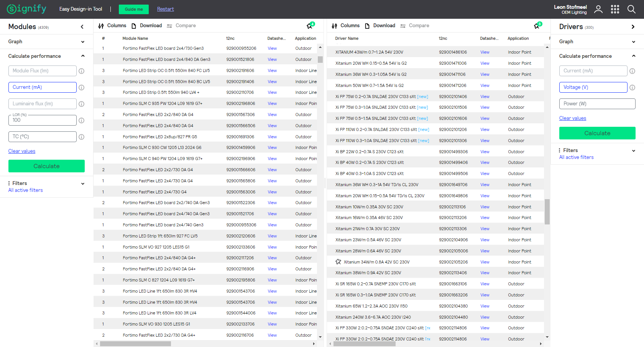Open the user account profile icon
Screen dimensions: 644x347
(x=598, y=9)
